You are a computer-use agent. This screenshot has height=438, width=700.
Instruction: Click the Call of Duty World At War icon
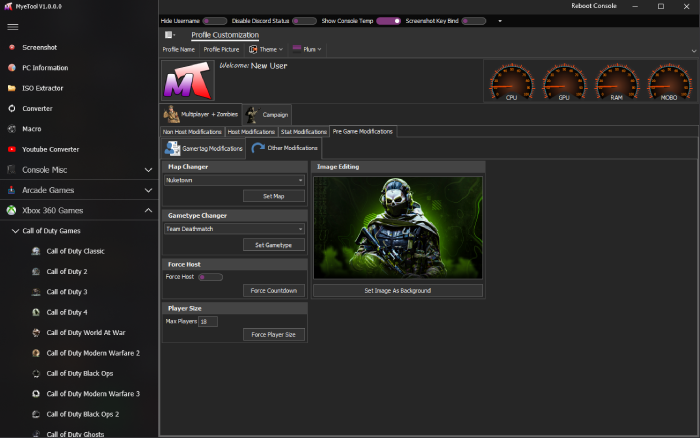[x=36, y=333]
